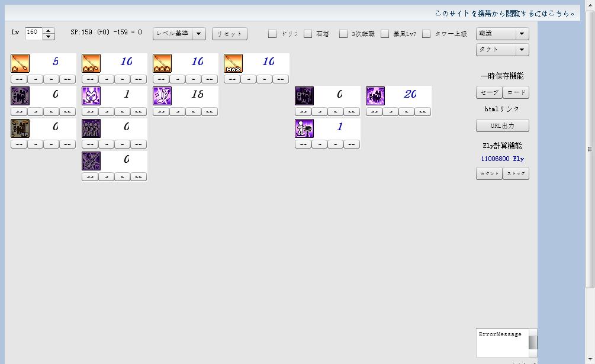Click the conductor with music stand skill icon
The image size is (595, 364).
[x=304, y=128]
